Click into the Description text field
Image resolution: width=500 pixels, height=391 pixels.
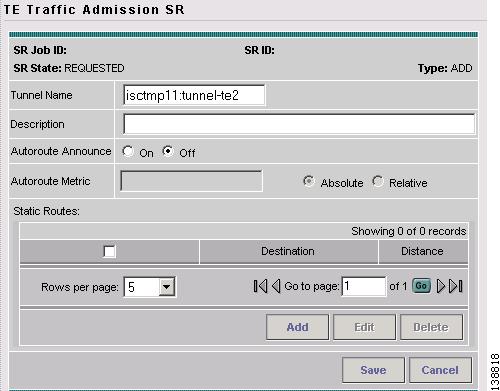(x=299, y=124)
